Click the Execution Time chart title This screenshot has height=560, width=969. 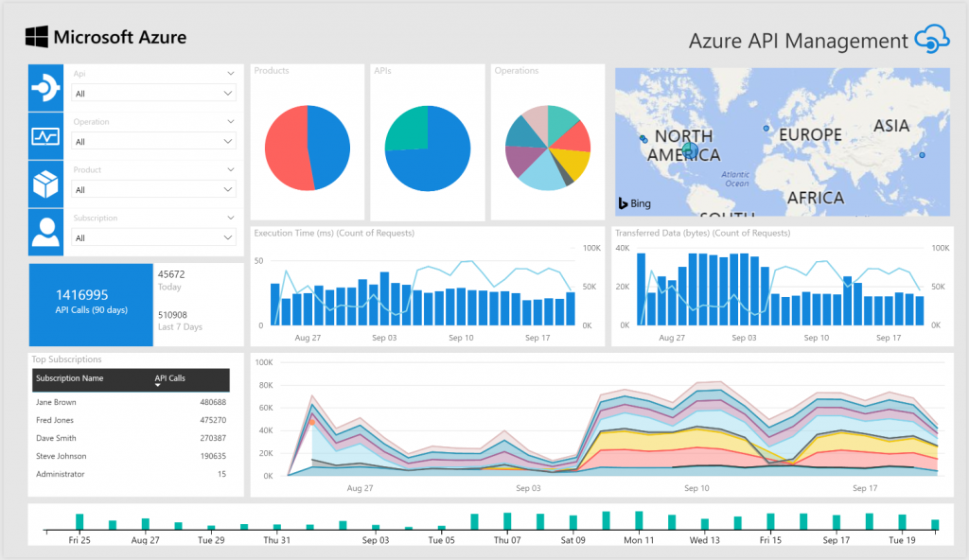(334, 233)
